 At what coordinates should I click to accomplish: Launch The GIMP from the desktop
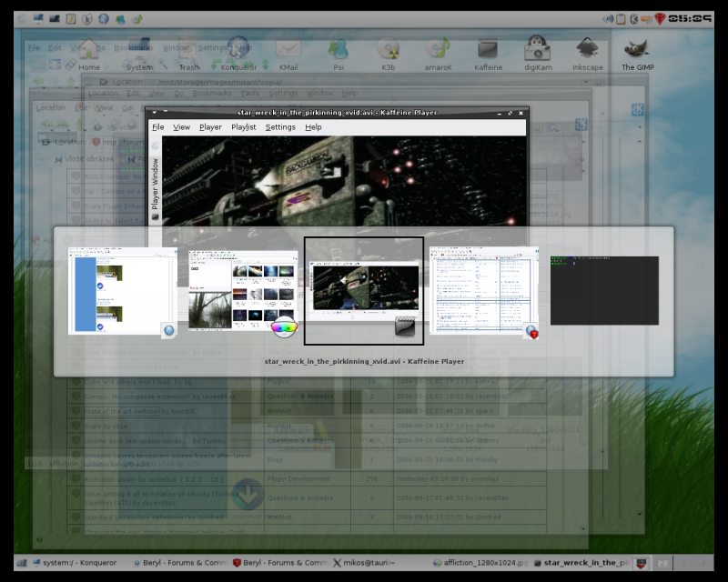pyautogui.click(x=638, y=55)
